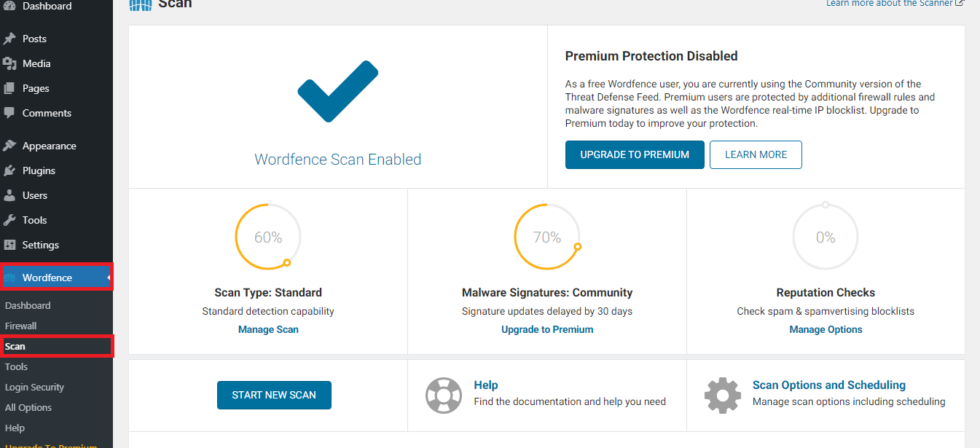Click Malware Signatures: Community heading
Screen dimensions: 980x448
[x=547, y=292]
